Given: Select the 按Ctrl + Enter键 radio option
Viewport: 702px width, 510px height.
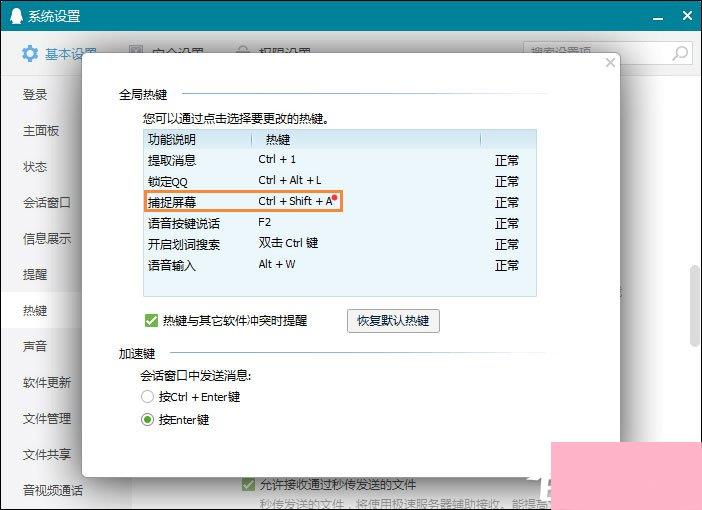Looking at the screenshot, I should coord(147,397).
